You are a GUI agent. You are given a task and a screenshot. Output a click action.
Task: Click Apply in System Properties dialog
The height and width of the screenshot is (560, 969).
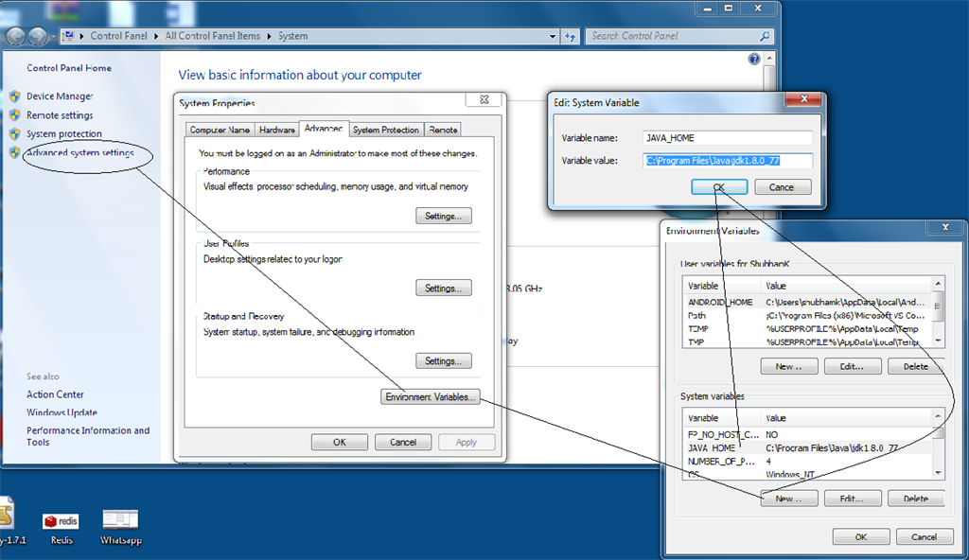point(466,442)
